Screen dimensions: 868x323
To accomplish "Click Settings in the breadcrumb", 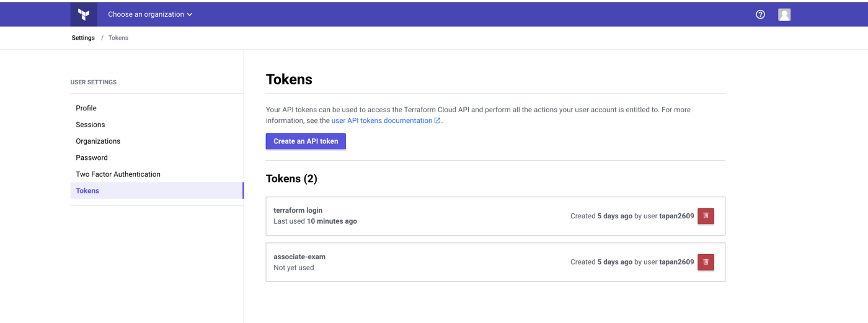I will (x=83, y=38).
